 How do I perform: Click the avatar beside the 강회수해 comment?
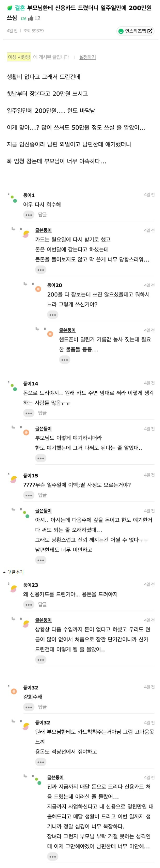coord(14,691)
